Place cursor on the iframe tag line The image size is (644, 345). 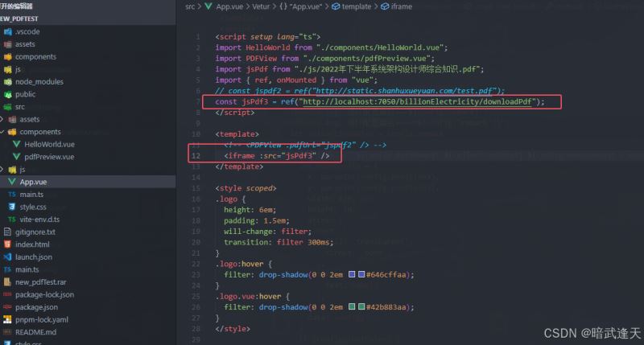(276, 156)
